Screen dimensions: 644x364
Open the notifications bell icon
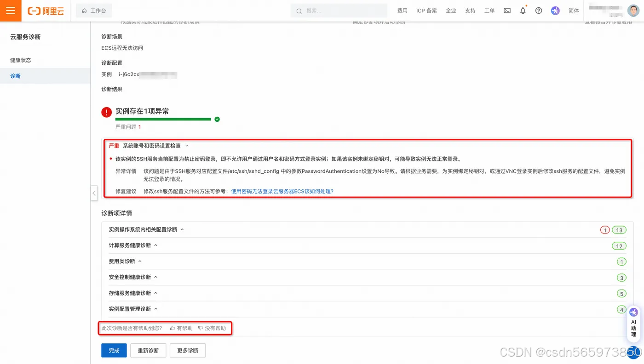click(x=523, y=10)
